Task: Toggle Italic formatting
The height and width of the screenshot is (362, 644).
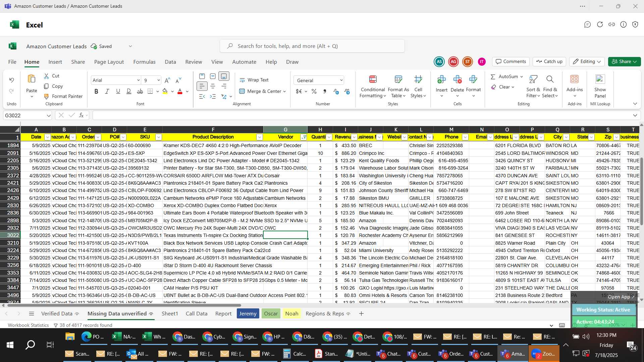Action: point(107,91)
